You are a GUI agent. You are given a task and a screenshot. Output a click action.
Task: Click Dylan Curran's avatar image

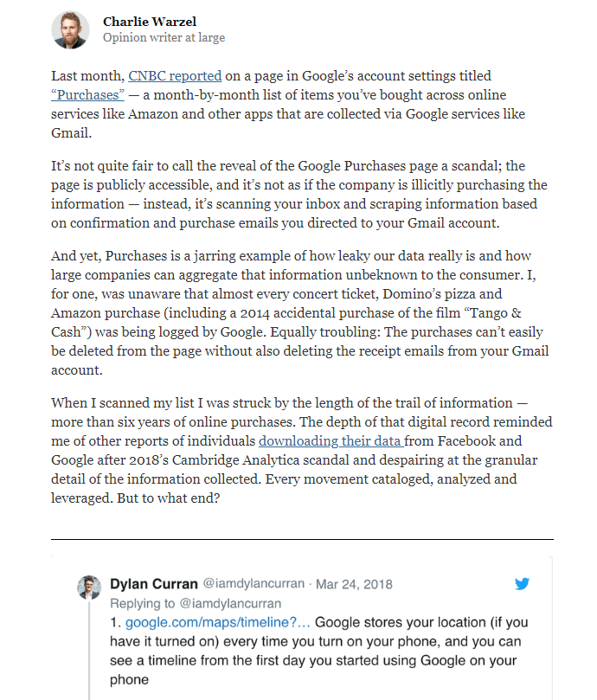pyautogui.click(x=89, y=587)
